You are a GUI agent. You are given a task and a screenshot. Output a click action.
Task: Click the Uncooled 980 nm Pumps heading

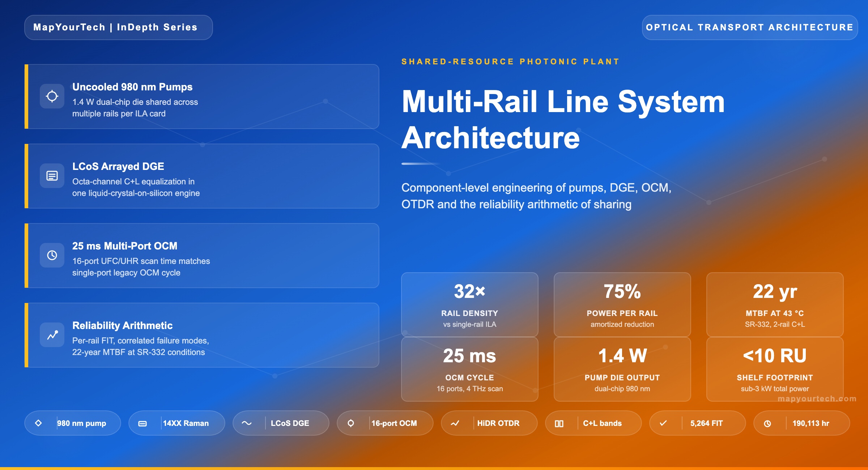pos(132,87)
